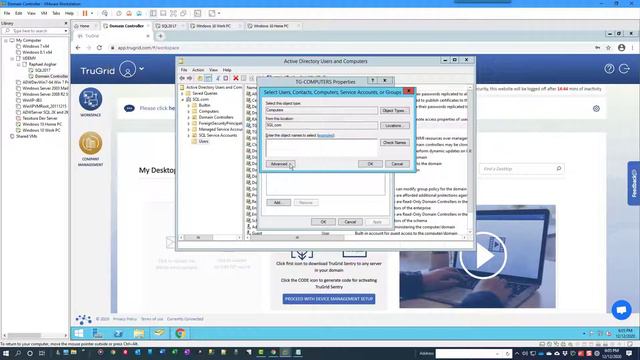The image size is (640, 360).
Task: Open the Action menu in AD Users window
Action: 198,70
